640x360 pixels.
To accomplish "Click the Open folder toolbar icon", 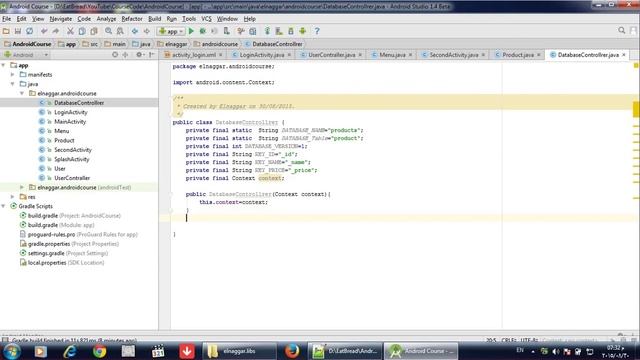I will [6, 31].
